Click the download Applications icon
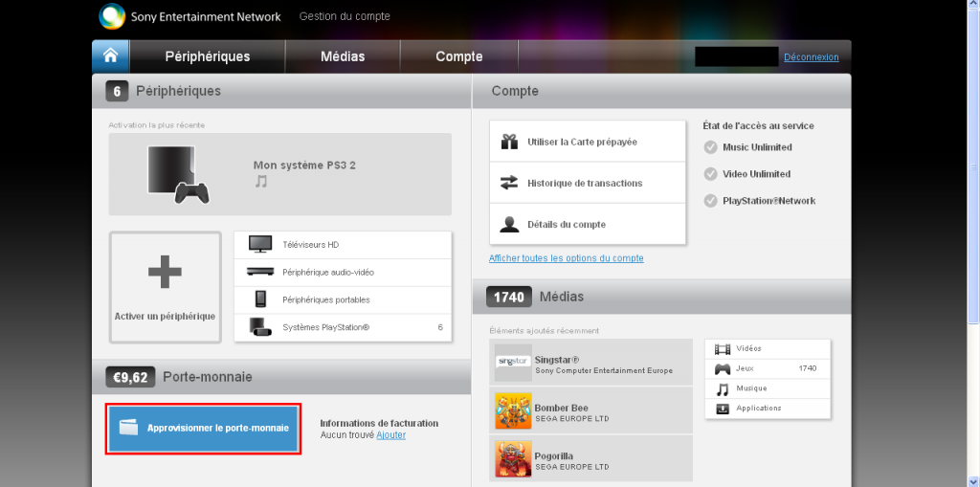The width and height of the screenshot is (980, 487). pyautogui.click(x=723, y=409)
